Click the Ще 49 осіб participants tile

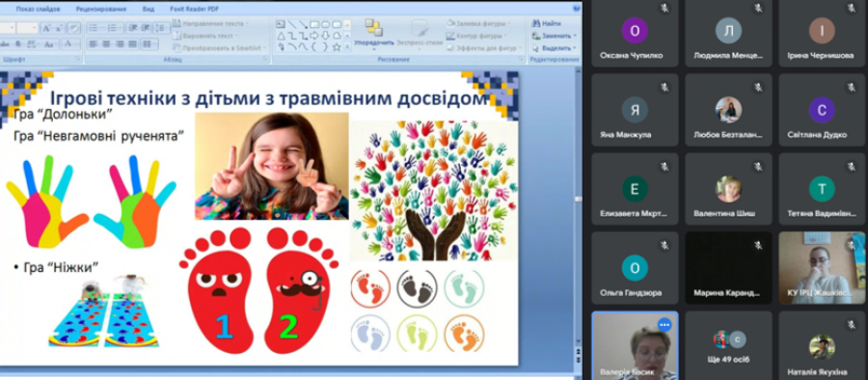click(728, 344)
